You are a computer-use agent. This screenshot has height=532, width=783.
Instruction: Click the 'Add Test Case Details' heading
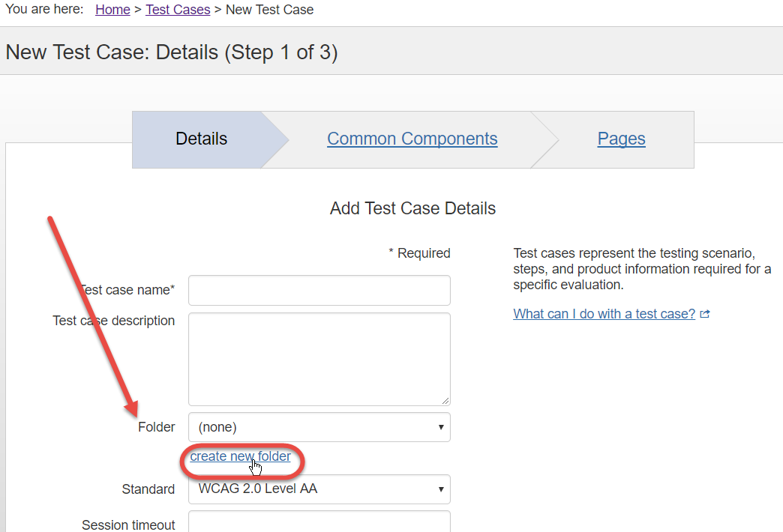(x=412, y=208)
